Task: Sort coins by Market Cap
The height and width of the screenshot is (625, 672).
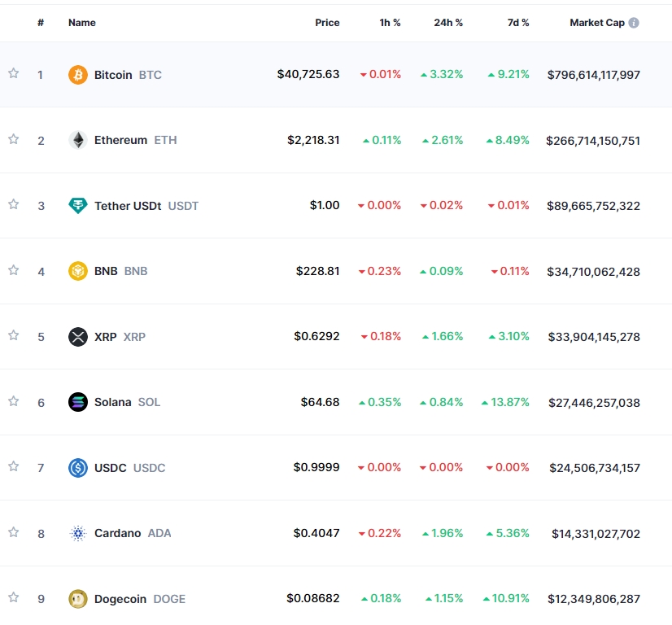Action: pos(598,22)
